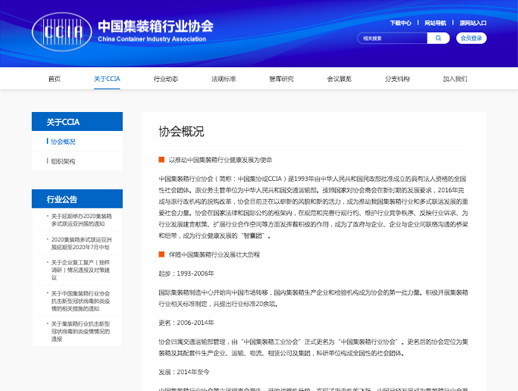518x391 pixels.
Task: Click the section heading 以推动中国集装箱行业健康发展为使命
Action: point(220,160)
